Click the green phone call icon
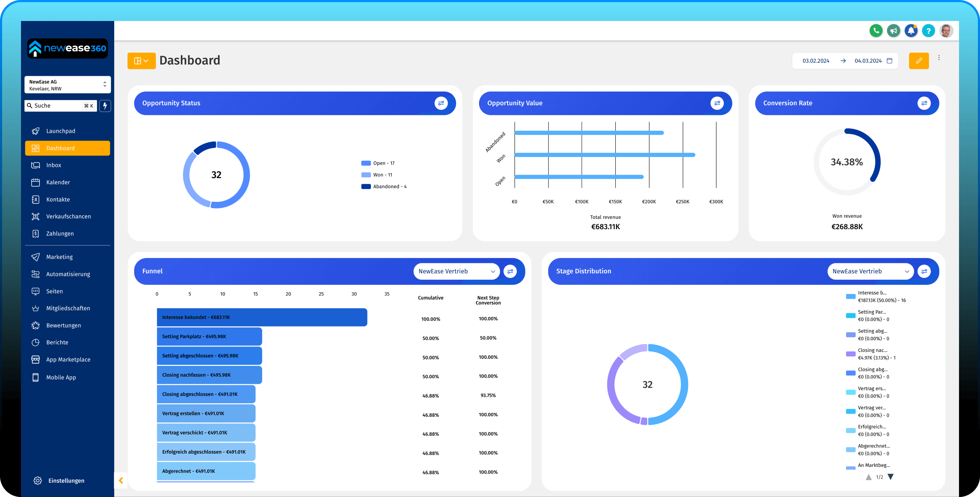 click(x=876, y=30)
